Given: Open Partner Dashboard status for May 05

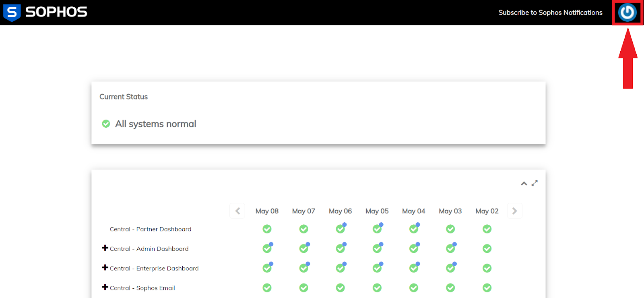Looking at the screenshot, I should [377, 229].
